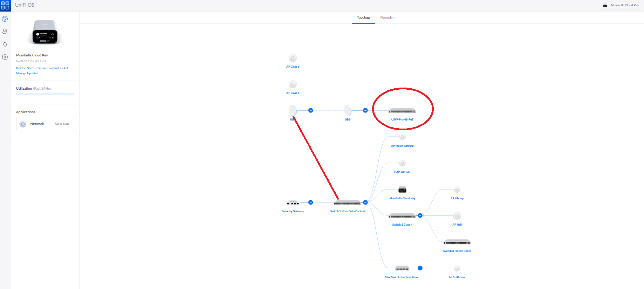Select the AP Class 6 device icon
The image size is (644, 289).
(x=293, y=58)
